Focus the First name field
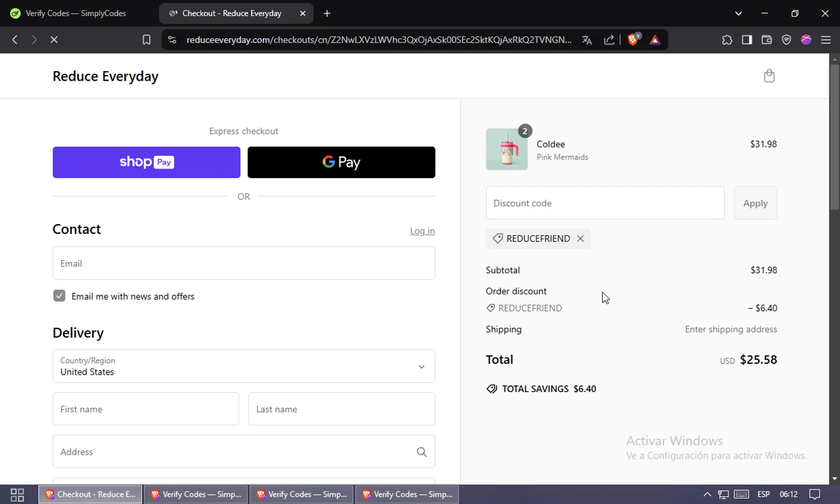The height and width of the screenshot is (504, 840). tap(146, 409)
